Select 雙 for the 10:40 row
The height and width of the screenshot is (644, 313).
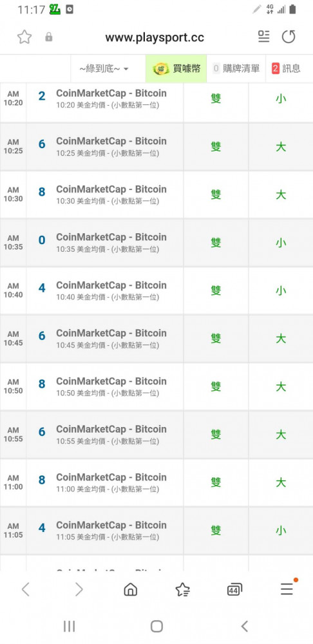pos(216,290)
